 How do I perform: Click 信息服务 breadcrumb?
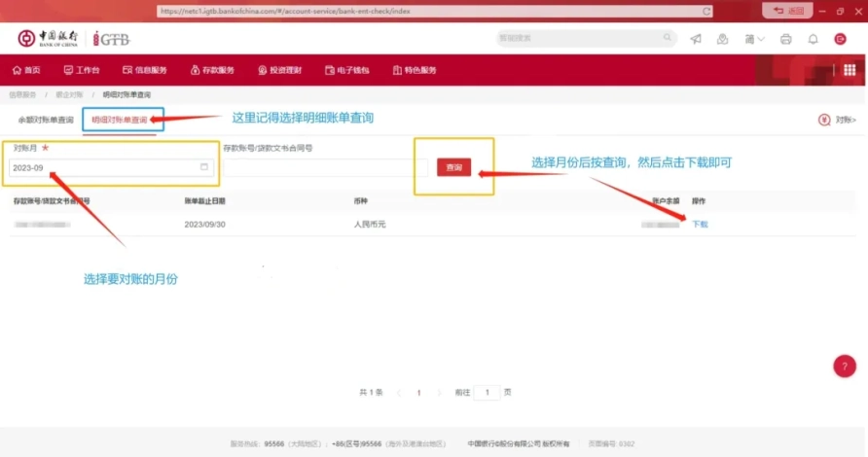point(22,94)
